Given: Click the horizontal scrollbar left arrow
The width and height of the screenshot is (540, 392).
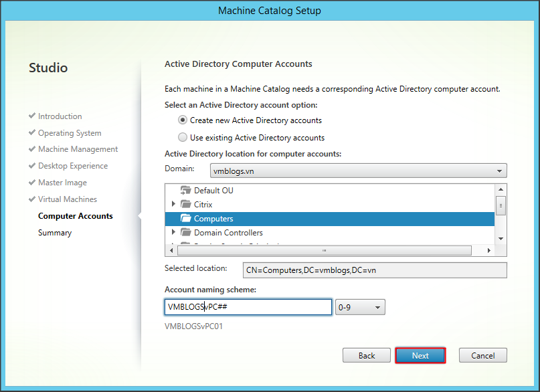Looking at the screenshot, I should 170,250.
